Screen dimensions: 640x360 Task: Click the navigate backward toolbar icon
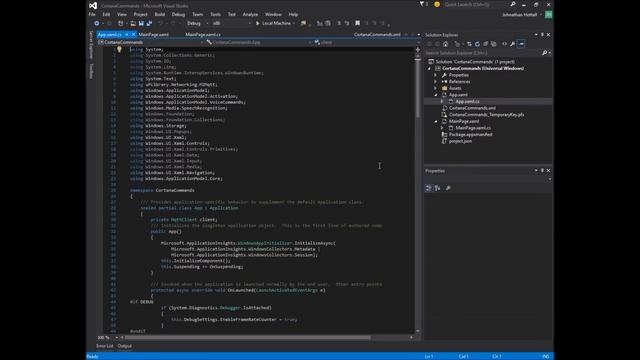click(x=97, y=23)
